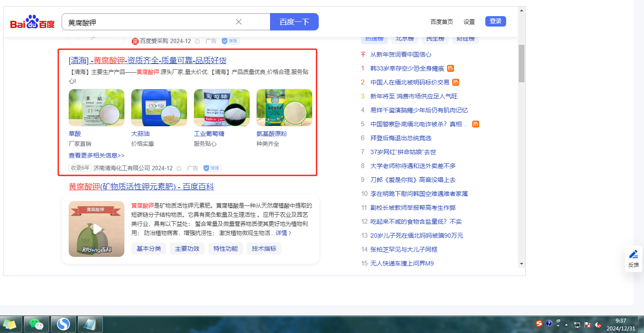Open the 查看更多相关信息>> link
644x333 pixels.
(x=97, y=155)
